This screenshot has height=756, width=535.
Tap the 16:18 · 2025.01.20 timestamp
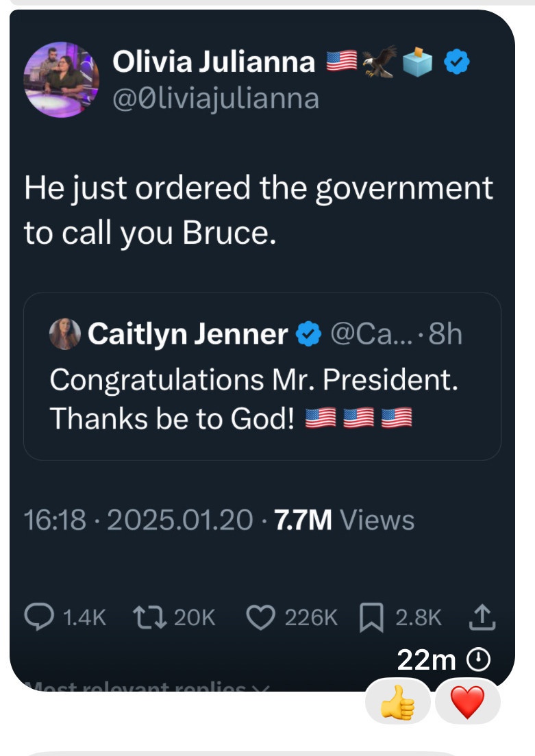click(138, 520)
